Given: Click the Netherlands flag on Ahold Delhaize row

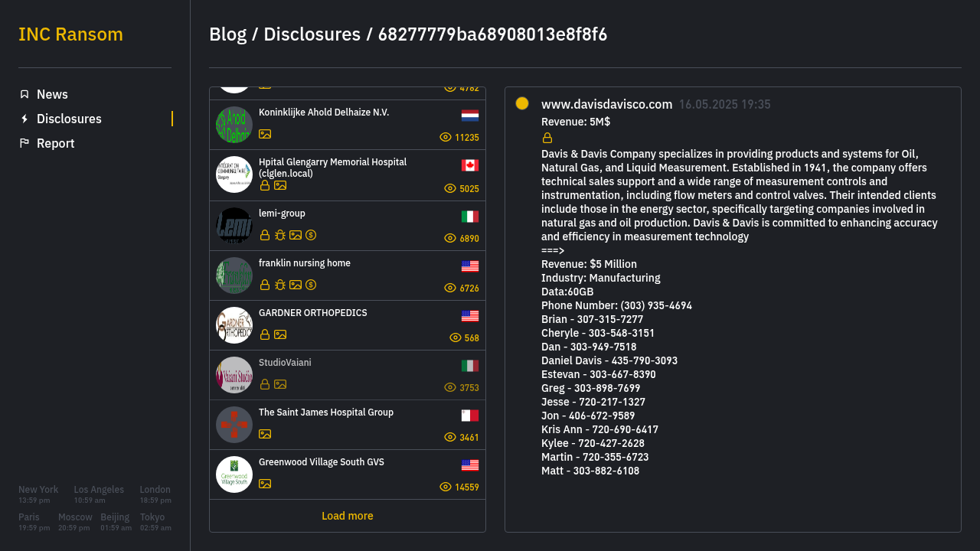Looking at the screenshot, I should click(x=470, y=116).
